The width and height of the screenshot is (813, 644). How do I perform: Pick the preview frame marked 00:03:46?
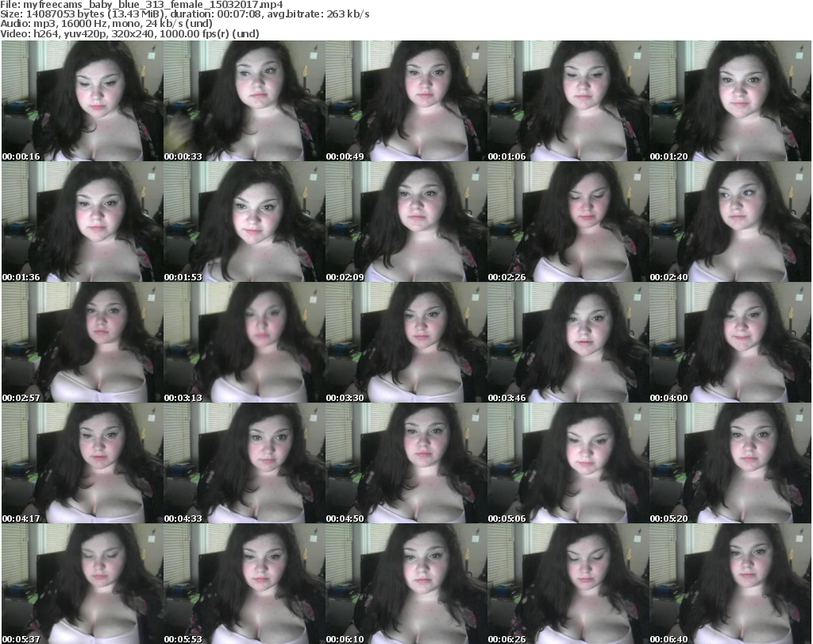click(x=568, y=342)
